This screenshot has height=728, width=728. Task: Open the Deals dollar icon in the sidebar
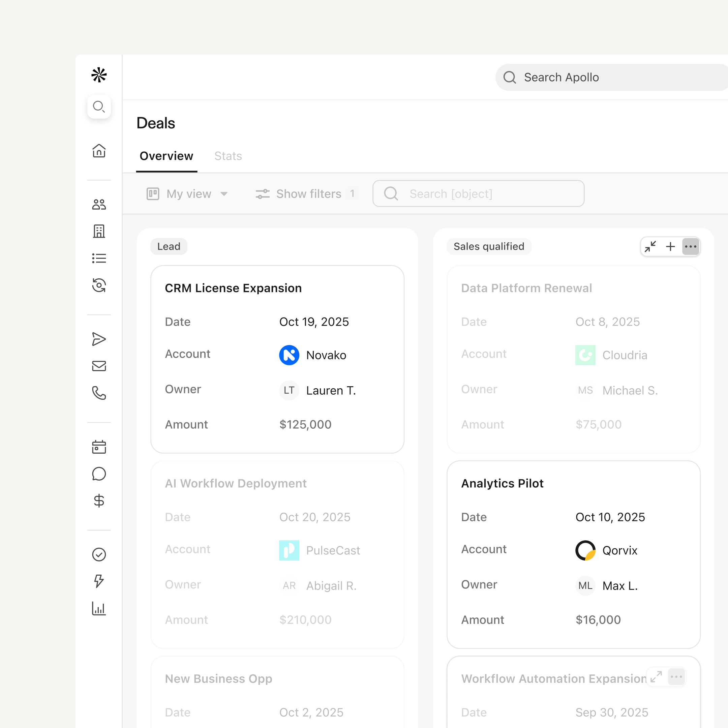point(99,500)
